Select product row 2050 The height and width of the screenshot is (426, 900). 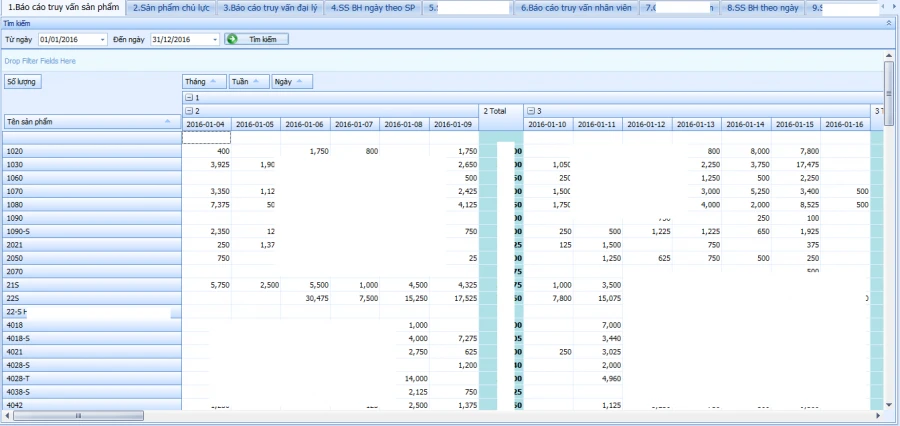92,258
